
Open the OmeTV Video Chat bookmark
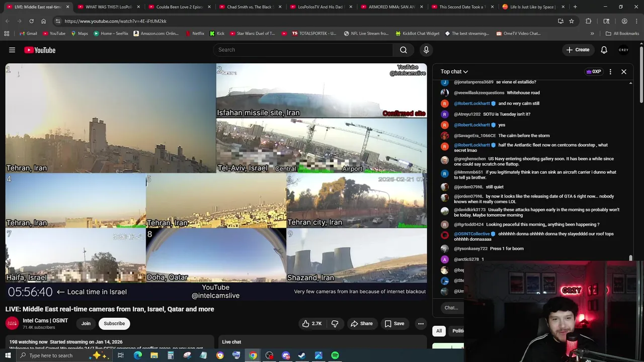tap(518, 34)
